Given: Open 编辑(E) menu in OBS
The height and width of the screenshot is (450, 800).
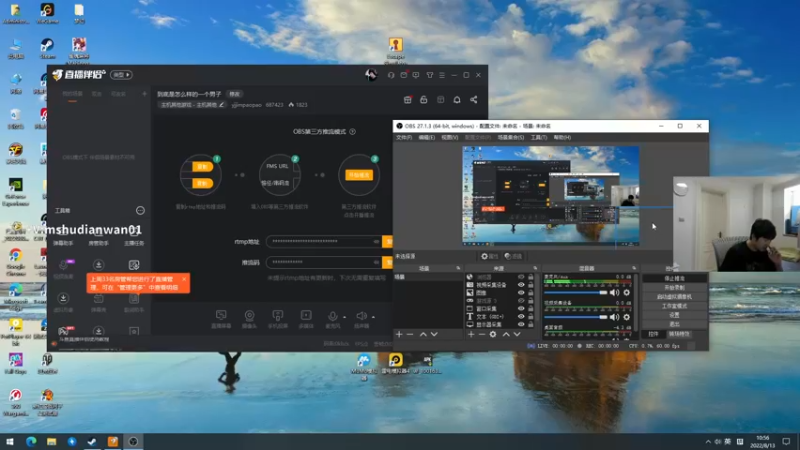Looking at the screenshot, I should (427, 137).
